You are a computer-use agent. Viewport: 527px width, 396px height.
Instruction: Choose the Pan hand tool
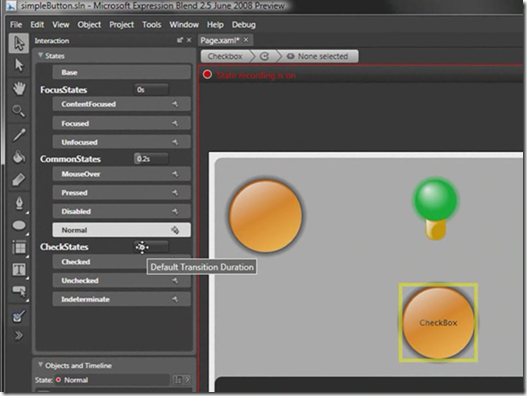[19, 88]
